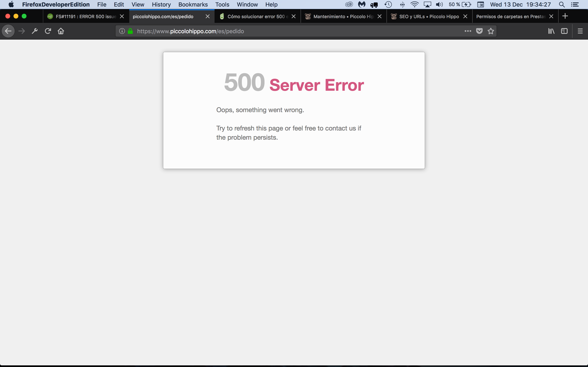The width and height of the screenshot is (588, 367).
Task: Open the Firefox hamburger menu
Action: 580,31
